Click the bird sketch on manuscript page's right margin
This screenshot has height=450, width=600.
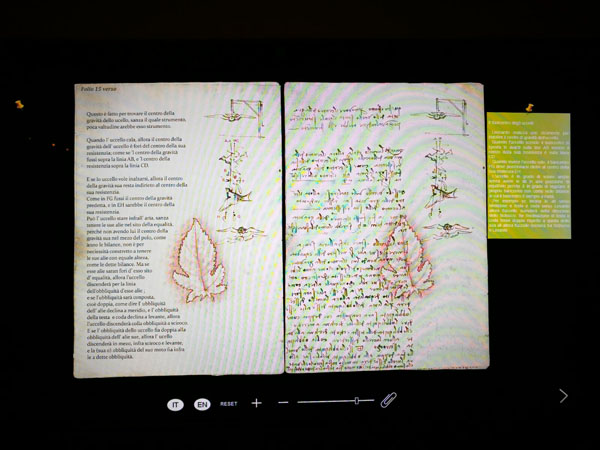pyautogui.click(x=448, y=230)
